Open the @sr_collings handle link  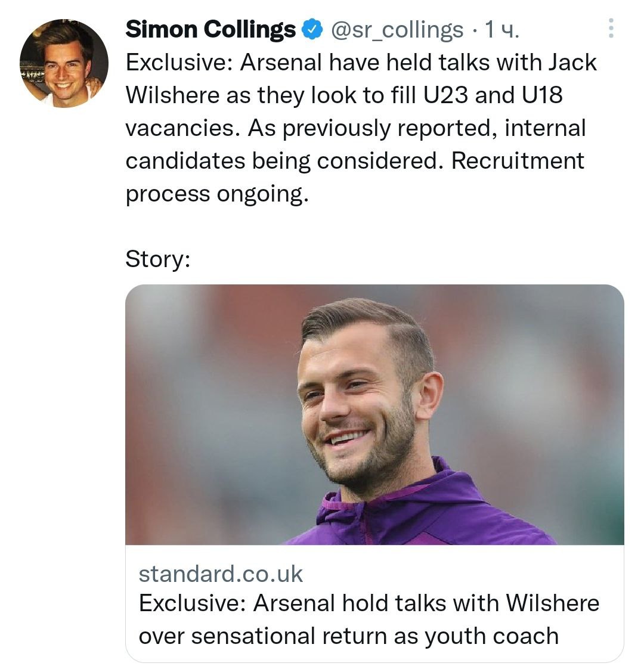tap(397, 29)
